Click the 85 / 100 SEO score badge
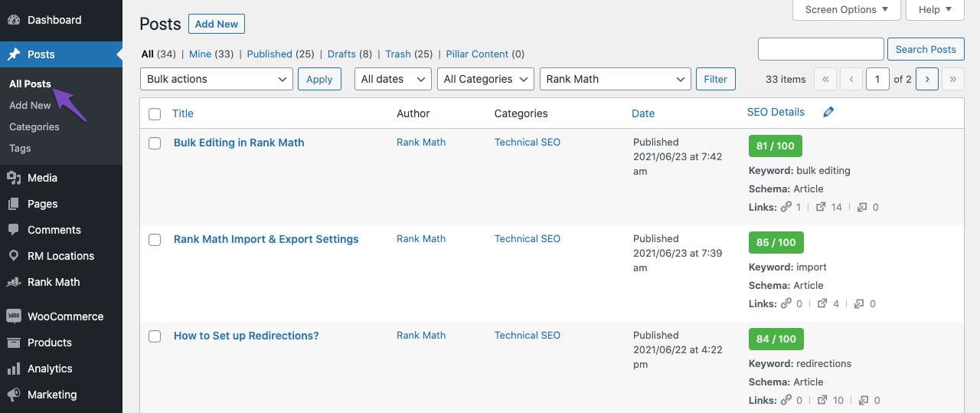 point(776,242)
